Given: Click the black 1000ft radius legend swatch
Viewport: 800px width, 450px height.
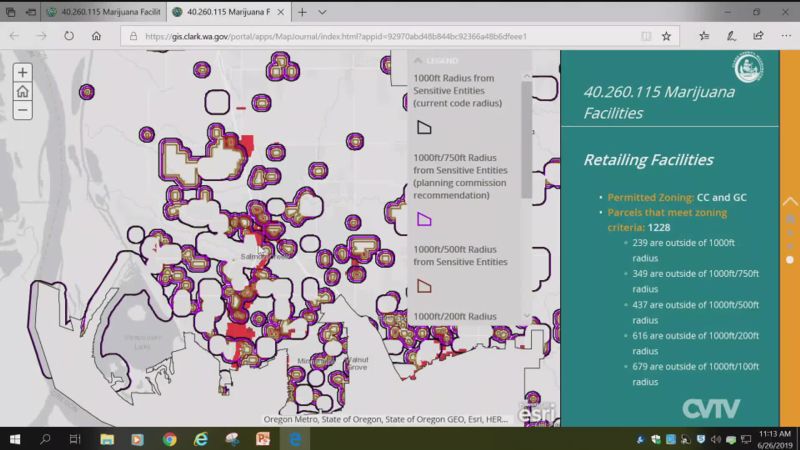Looking at the screenshot, I should (424, 127).
